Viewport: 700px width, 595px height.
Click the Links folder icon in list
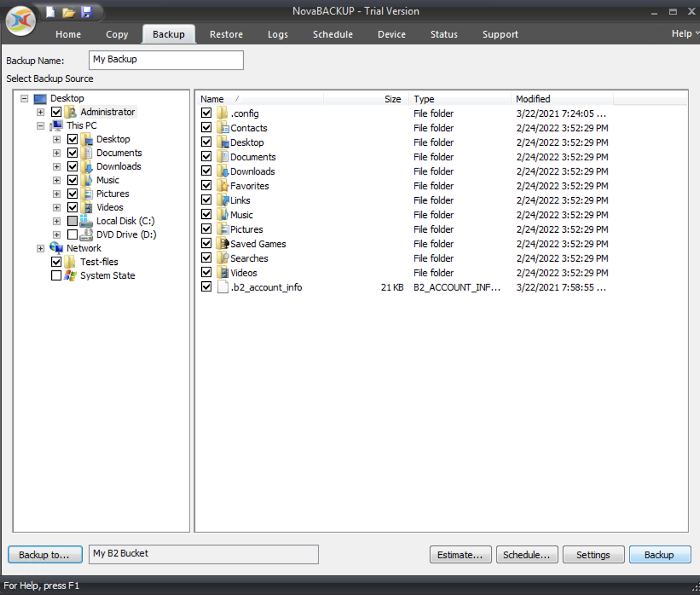(x=224, y=200)
